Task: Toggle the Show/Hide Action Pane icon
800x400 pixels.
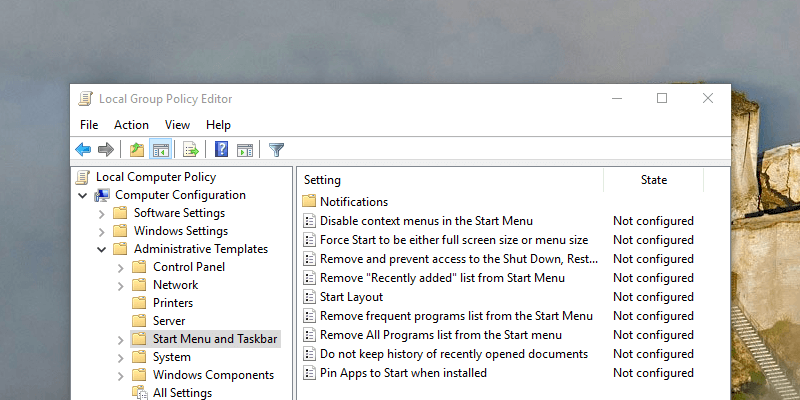Action: [245, 150]
